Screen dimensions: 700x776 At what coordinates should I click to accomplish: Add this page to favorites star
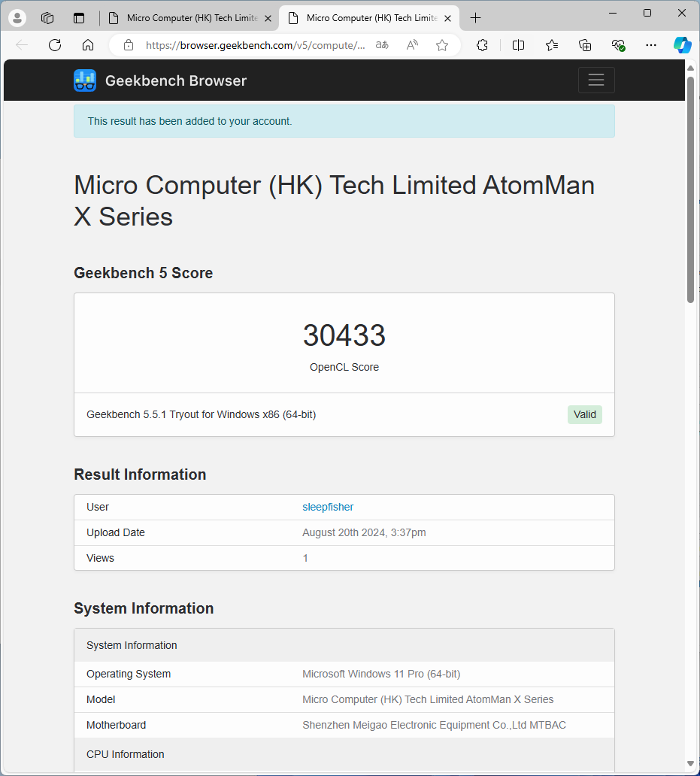tap(442, 46)
